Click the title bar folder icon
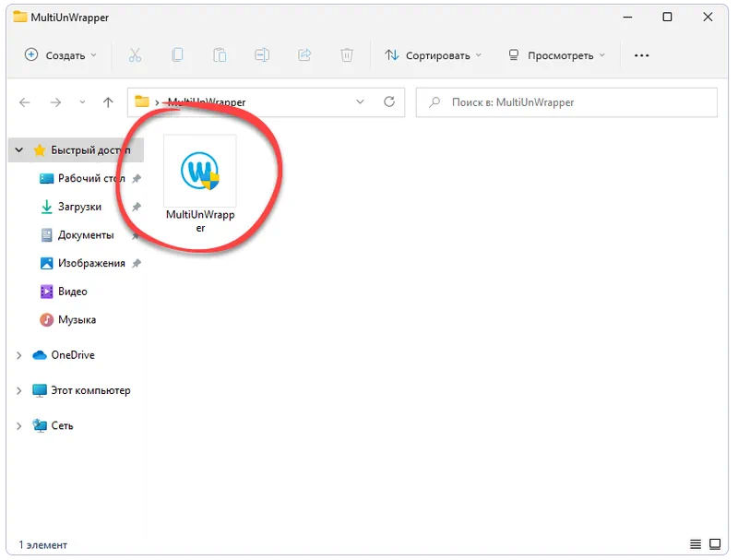Screen dimensions: 738x560 point(19,17)
